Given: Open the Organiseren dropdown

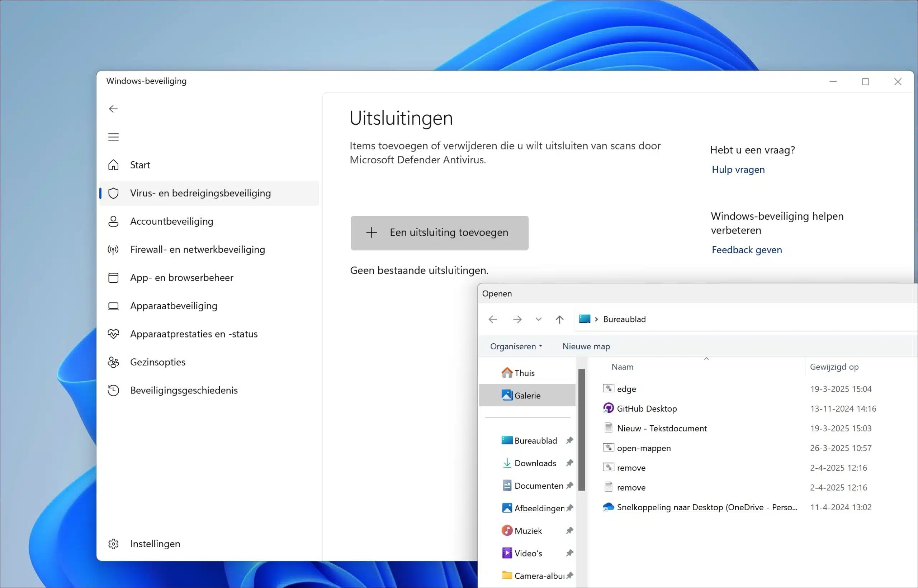Looking at the screenshot, I should [516, 346].
